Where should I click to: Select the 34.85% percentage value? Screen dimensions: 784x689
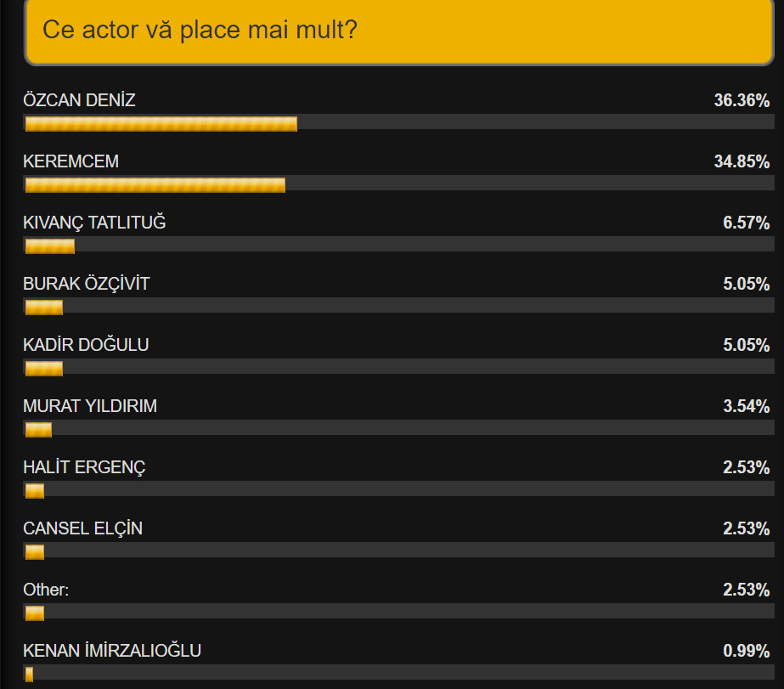tap(742, 161)
